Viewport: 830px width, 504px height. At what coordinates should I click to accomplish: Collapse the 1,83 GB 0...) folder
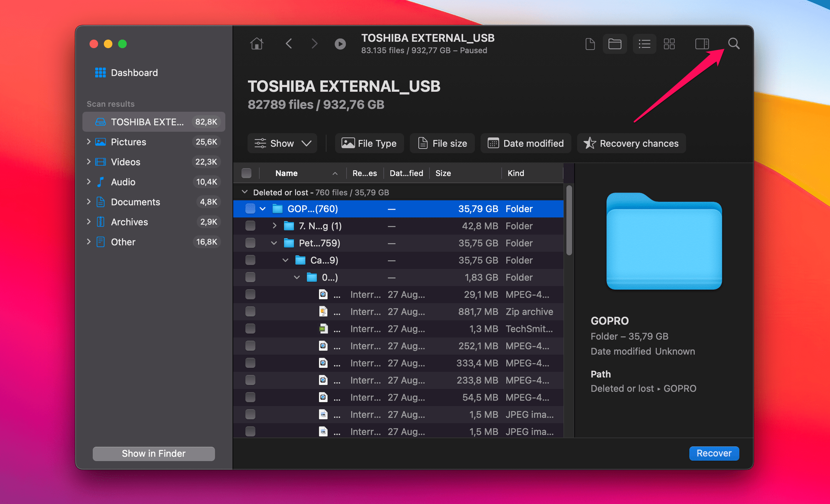point(297,277)
